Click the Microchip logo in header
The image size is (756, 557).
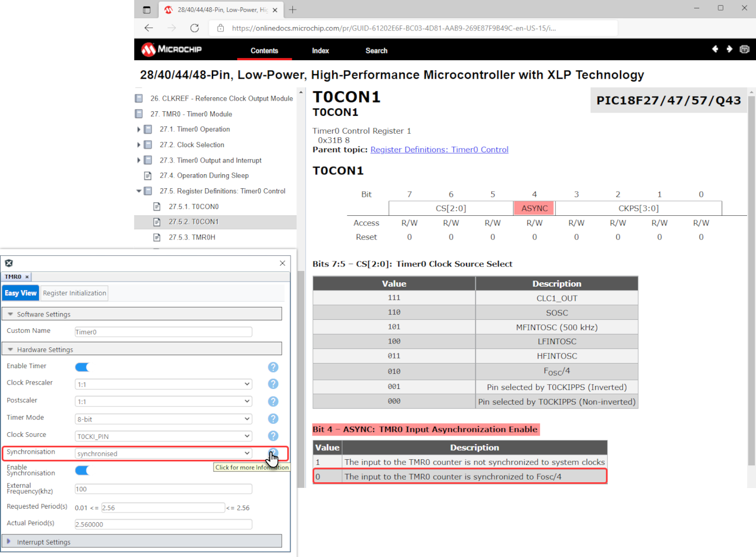171,49
